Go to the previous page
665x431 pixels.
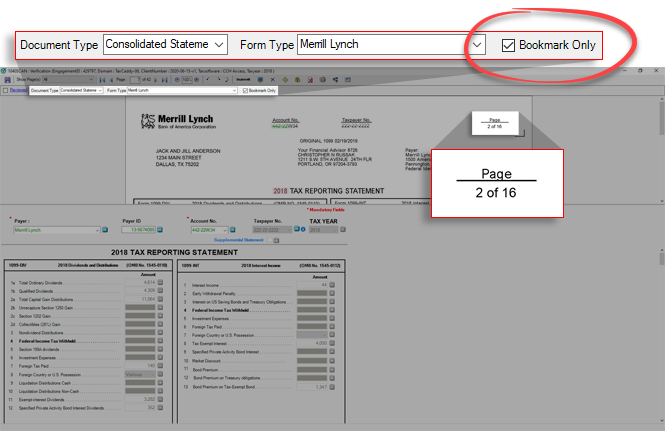tap(112, 80)
